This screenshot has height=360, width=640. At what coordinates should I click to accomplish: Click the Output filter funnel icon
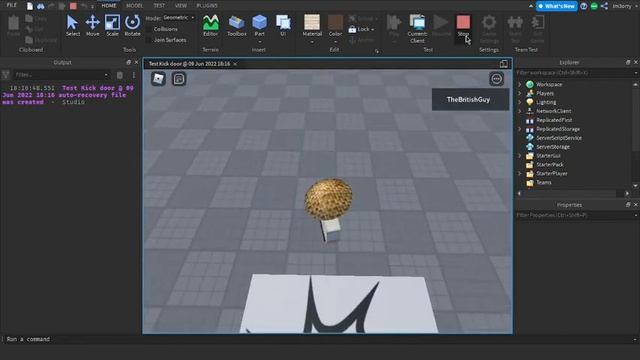coord(6,75)
